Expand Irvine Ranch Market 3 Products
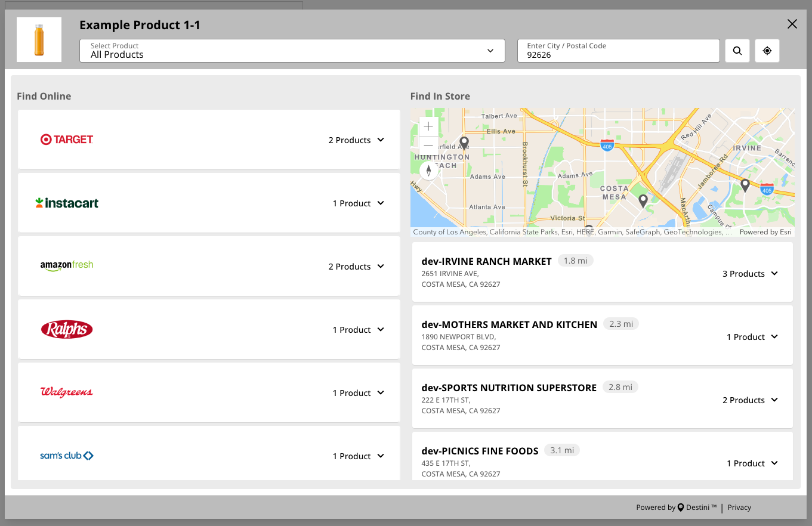The width and height of the screenshot is (812, 526). click(x=750, y=274)
